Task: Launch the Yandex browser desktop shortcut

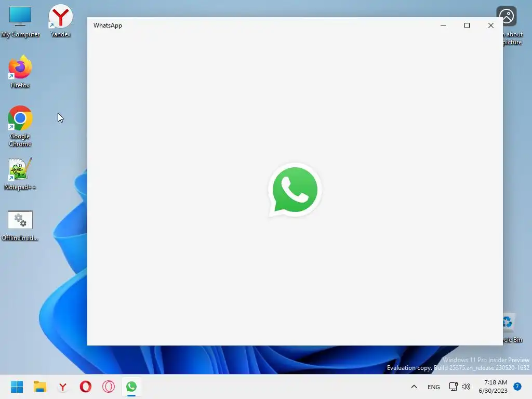Action: click(60, 21)
